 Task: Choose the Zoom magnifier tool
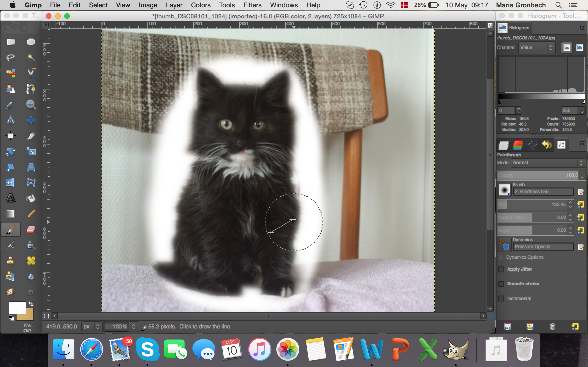(x=31, y=104)
